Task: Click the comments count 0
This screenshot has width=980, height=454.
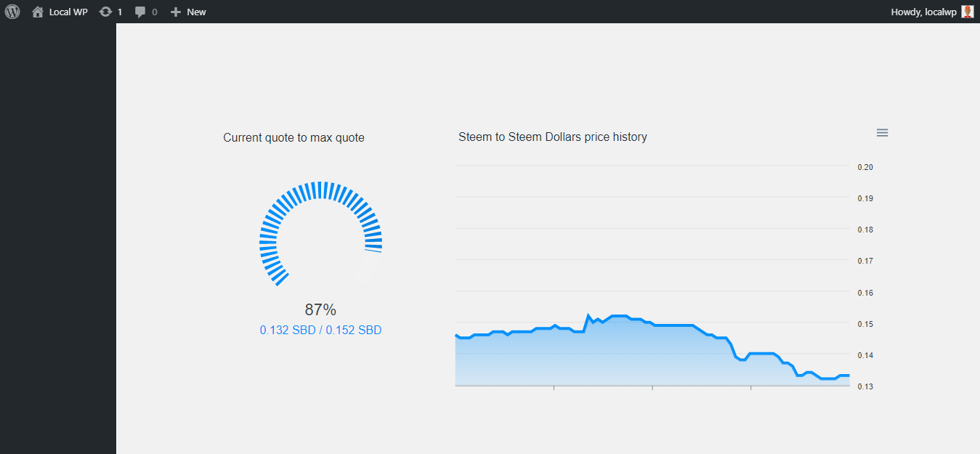Action: 155,12
